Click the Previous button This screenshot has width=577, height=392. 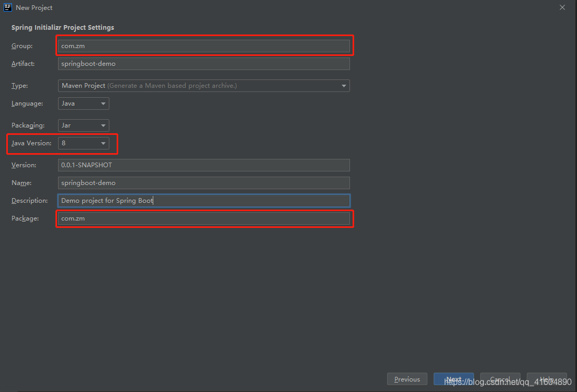click(x=407, y=379)
